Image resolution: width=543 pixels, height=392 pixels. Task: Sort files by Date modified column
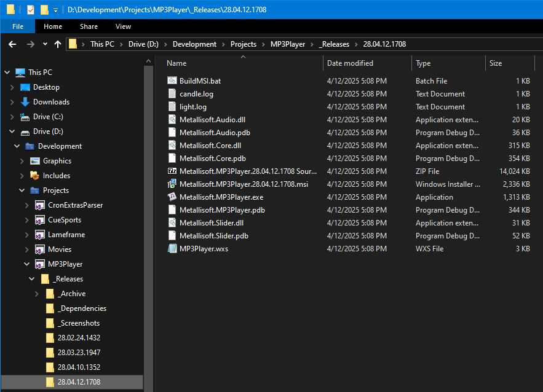(x=350, y=63)
